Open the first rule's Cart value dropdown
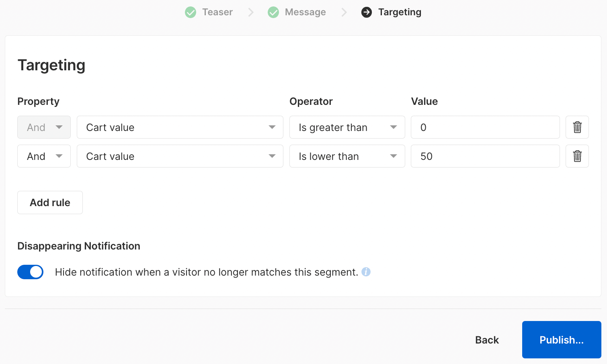 point(180,127)
